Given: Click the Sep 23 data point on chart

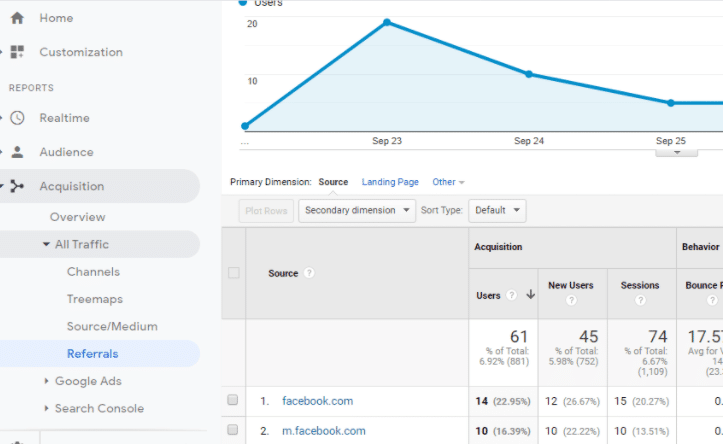Looking at the screenshot, I should coord(387,22).
